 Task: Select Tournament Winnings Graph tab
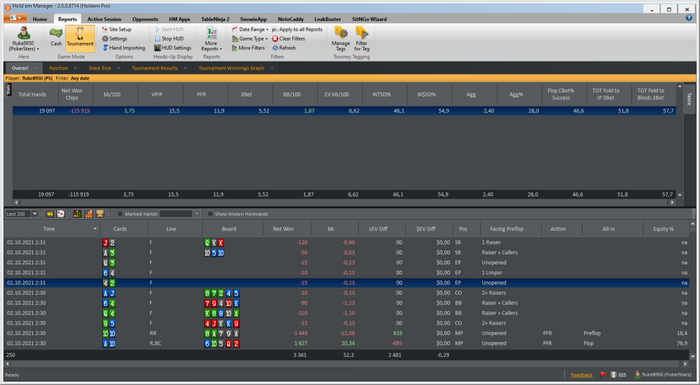231,68
